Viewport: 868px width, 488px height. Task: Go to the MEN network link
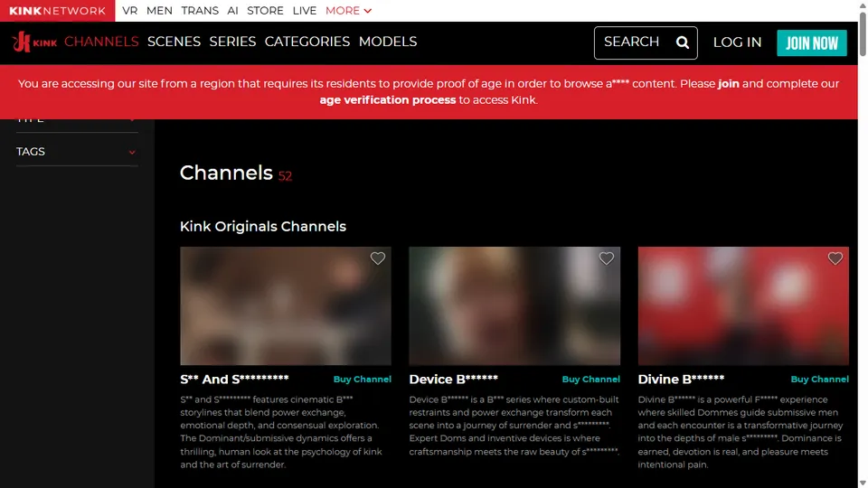pos(159,11)
